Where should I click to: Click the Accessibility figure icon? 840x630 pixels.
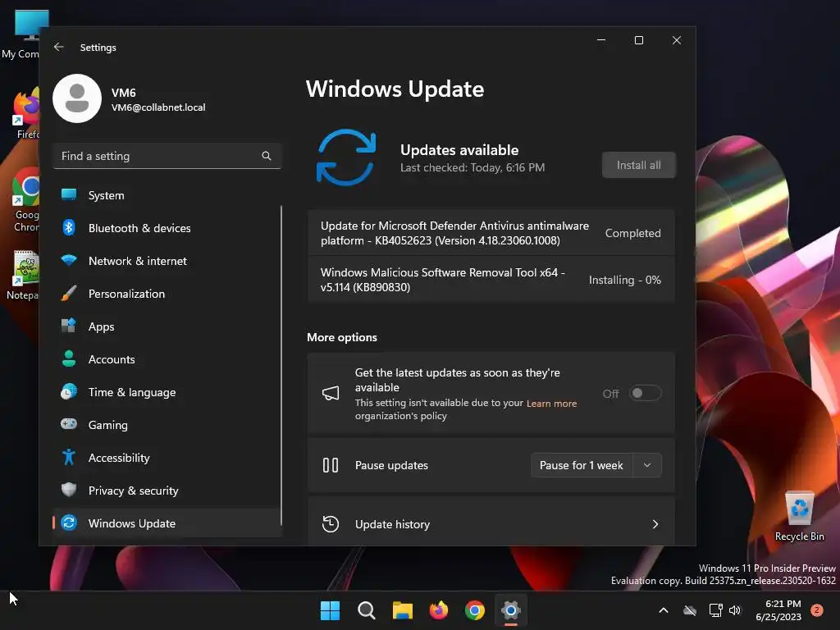pyautogui.click(x=69, y=458)
